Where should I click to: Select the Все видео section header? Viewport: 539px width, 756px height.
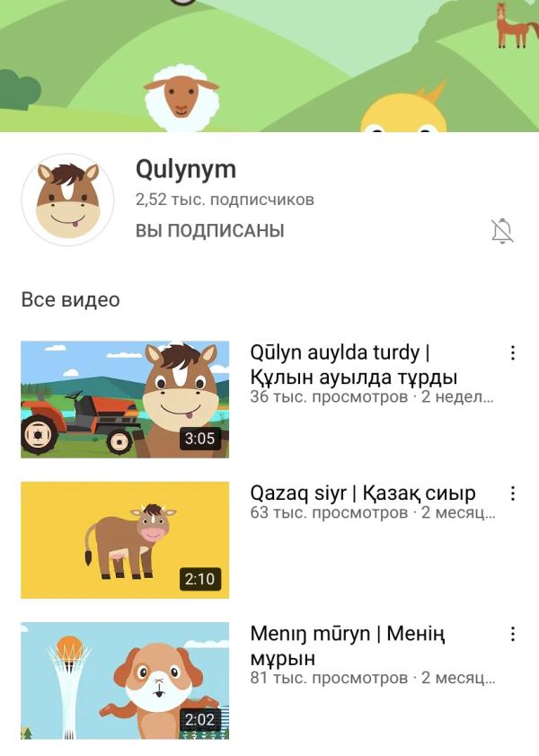coord(70,299)
